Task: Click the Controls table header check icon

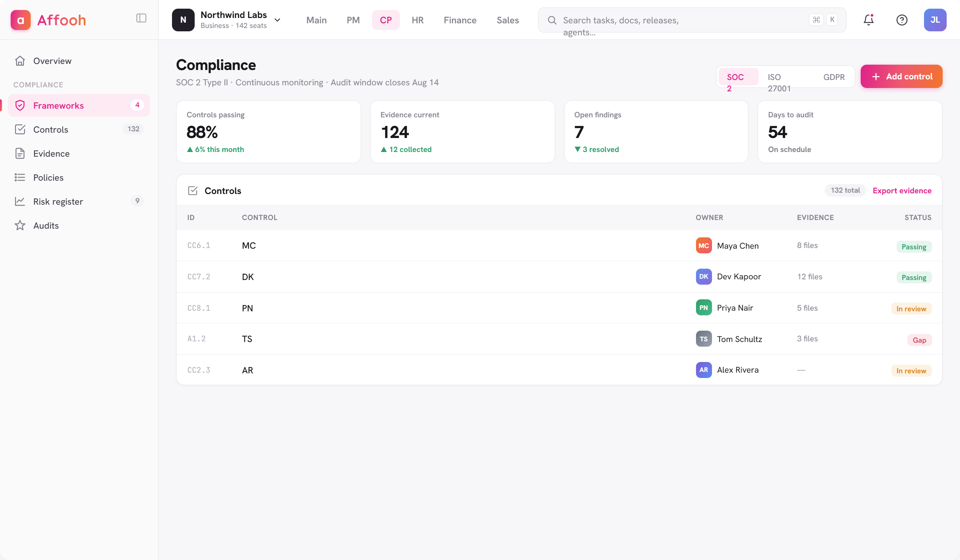Action: (193, 190)
